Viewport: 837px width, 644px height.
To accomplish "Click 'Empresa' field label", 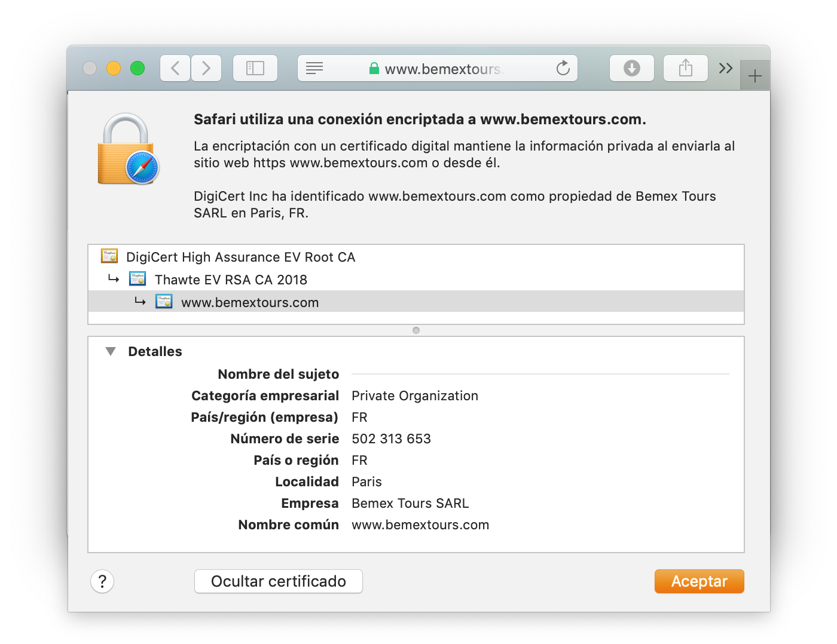I will click(310, 503).
